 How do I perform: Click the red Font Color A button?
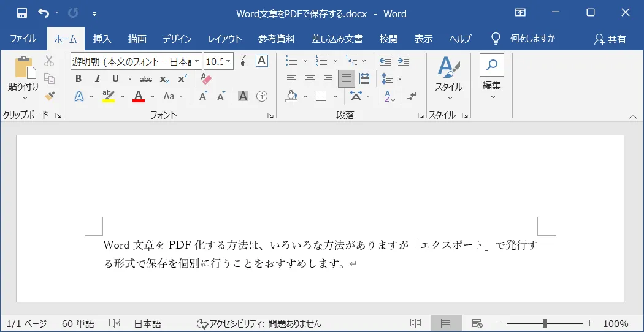coord(139,96)
